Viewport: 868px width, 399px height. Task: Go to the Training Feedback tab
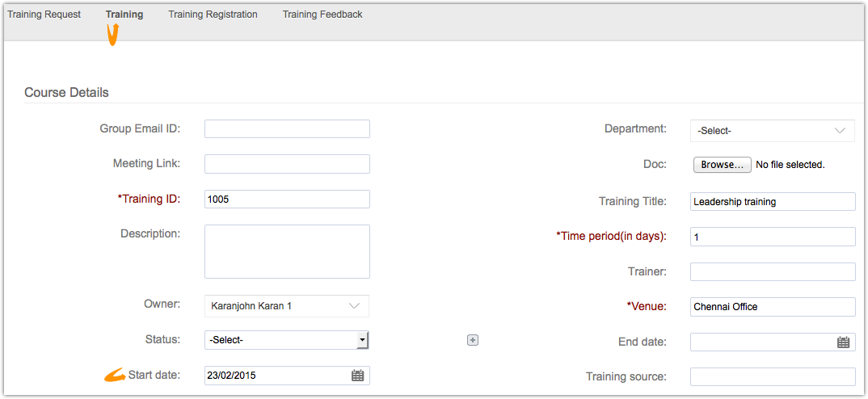tap(322, 15)
